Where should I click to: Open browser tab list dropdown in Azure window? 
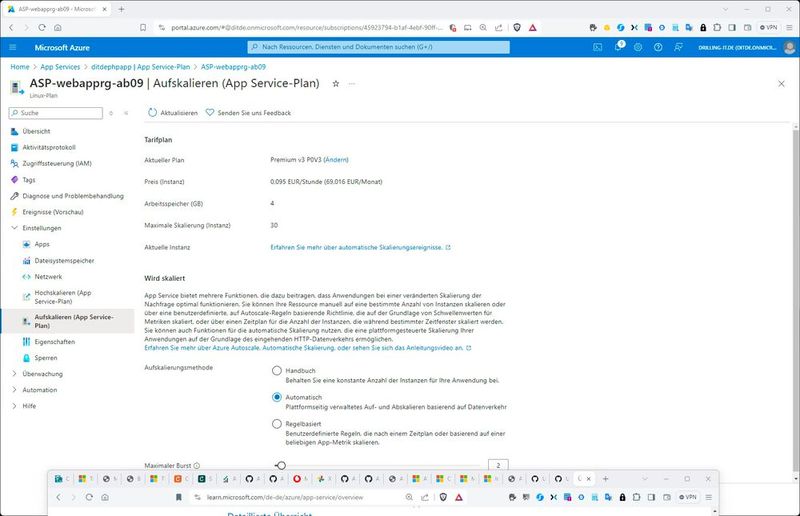726,9
